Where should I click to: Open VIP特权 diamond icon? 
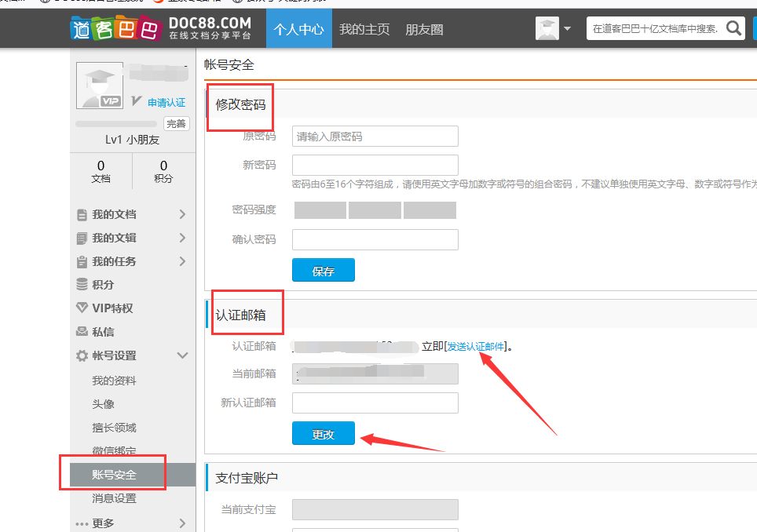(x=82, y=308)
